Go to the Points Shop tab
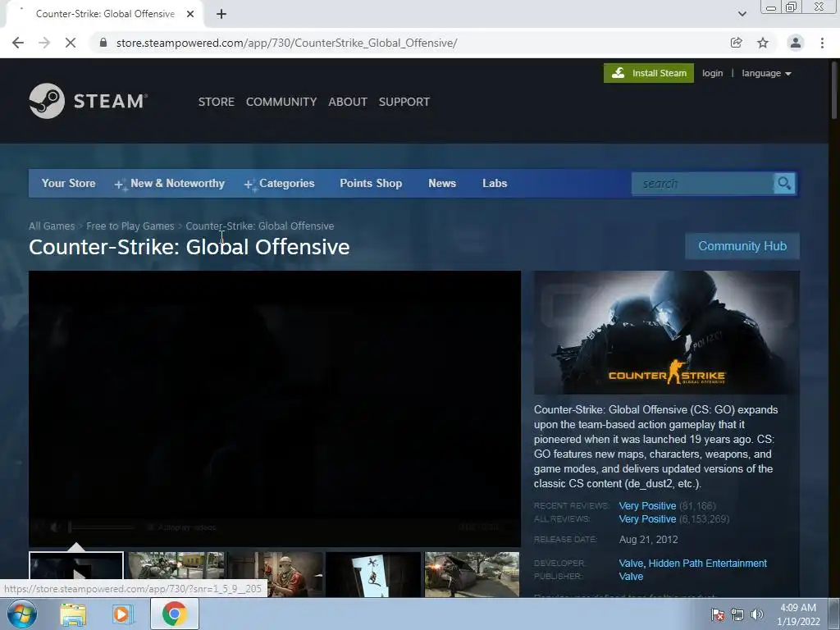The height and width of the screenshot is (630, 840). pos(371,183)
